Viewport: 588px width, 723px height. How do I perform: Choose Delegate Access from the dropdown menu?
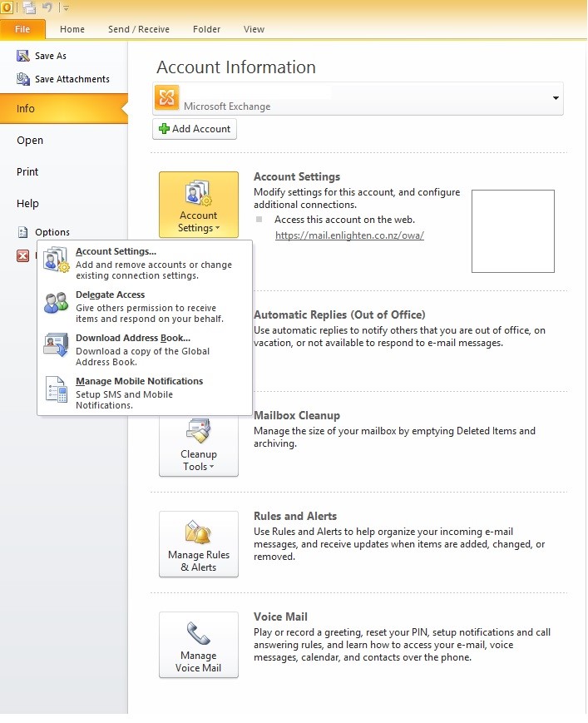pyautogui.click(x=145, y=306)
